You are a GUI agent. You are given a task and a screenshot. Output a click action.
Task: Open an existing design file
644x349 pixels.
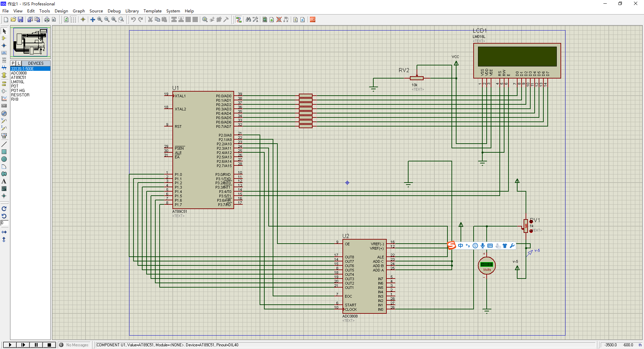(x=13, y=19)
